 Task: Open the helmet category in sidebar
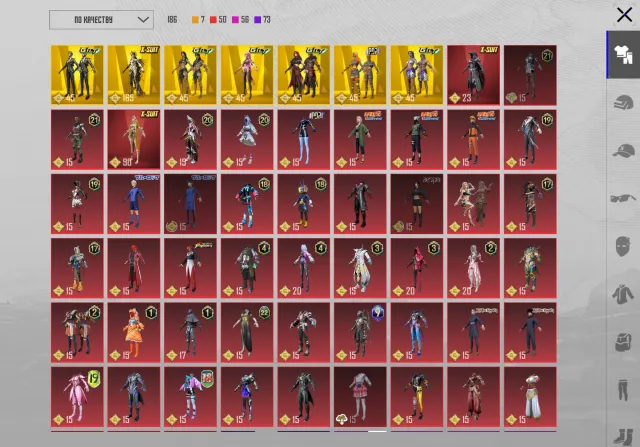(623, 102)
